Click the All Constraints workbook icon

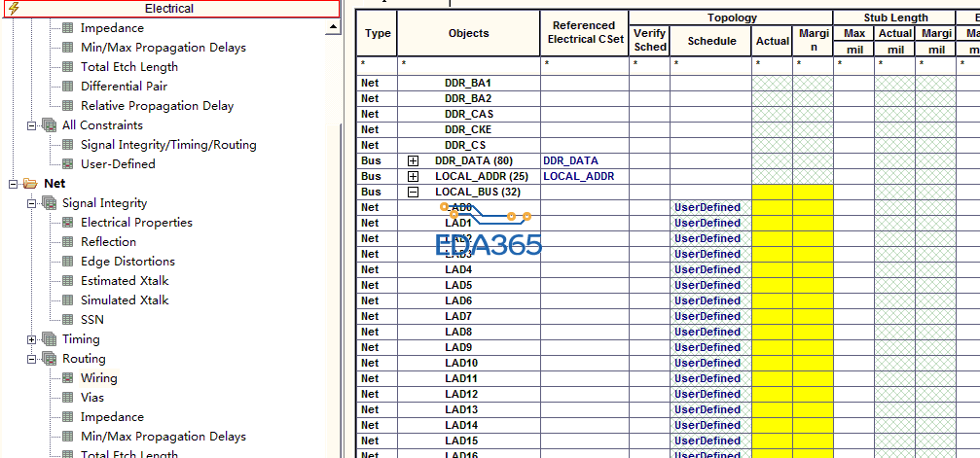(x=50, y=125)
